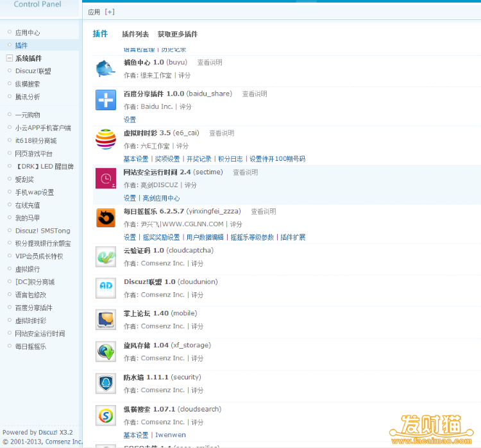This screenshot has width=481, height=448.
Task: Open 语言包修改 sidebar item
Action: tap(31, 295)
